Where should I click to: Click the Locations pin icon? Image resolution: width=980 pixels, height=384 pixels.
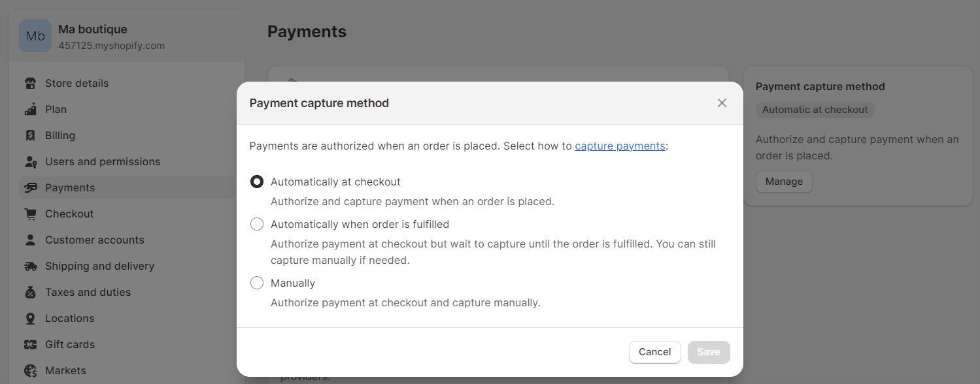click(x=30, y=318)
